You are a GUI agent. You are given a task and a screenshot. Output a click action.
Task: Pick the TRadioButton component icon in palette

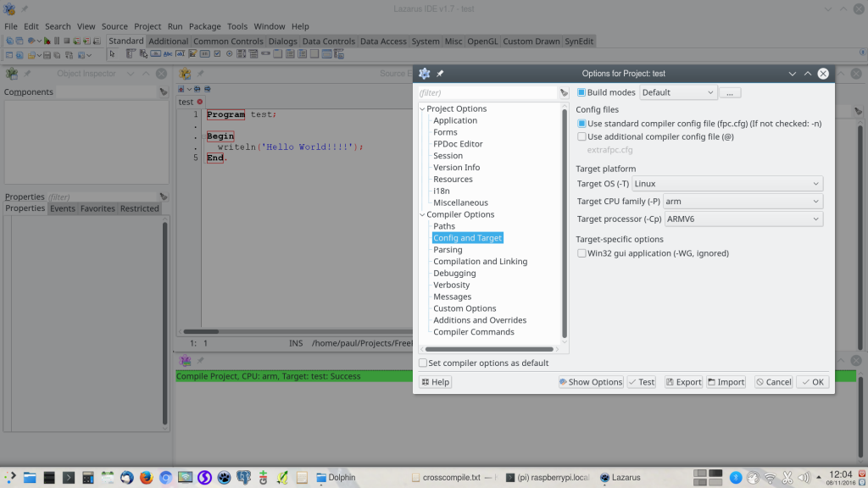click(229, 54)
